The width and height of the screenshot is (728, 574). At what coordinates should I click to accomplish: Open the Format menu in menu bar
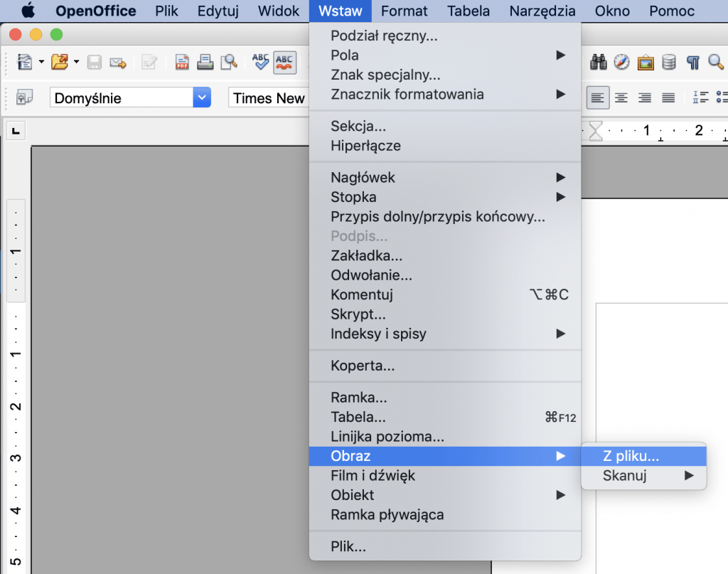pyautogui.click(x=404, y=11)
